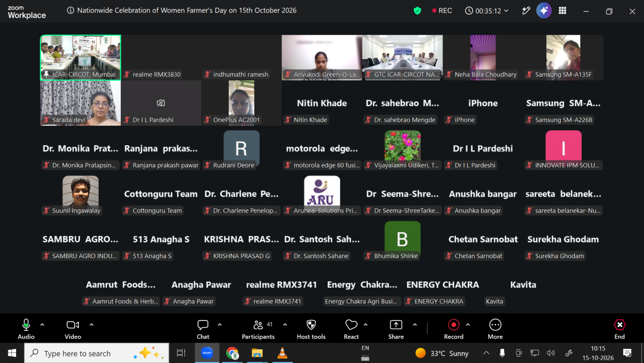The width and height of the screenshot is (644, 363).
Task: Open the Participants list
Action: click(258, 330)
